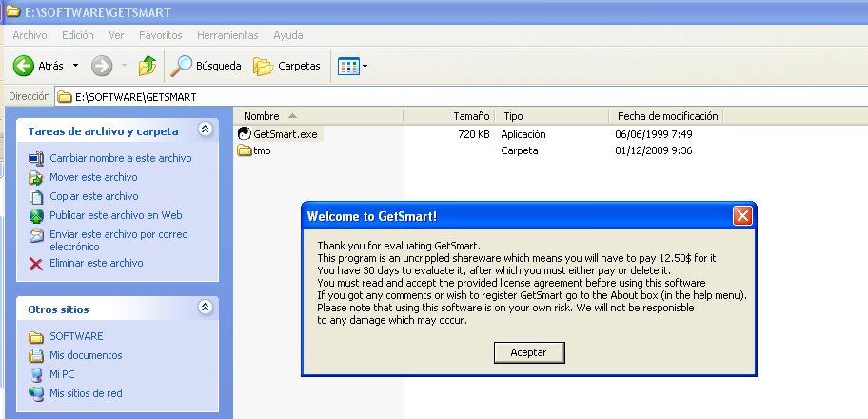
Task: Click Publicar este archivo en Web
Action: 116,215
